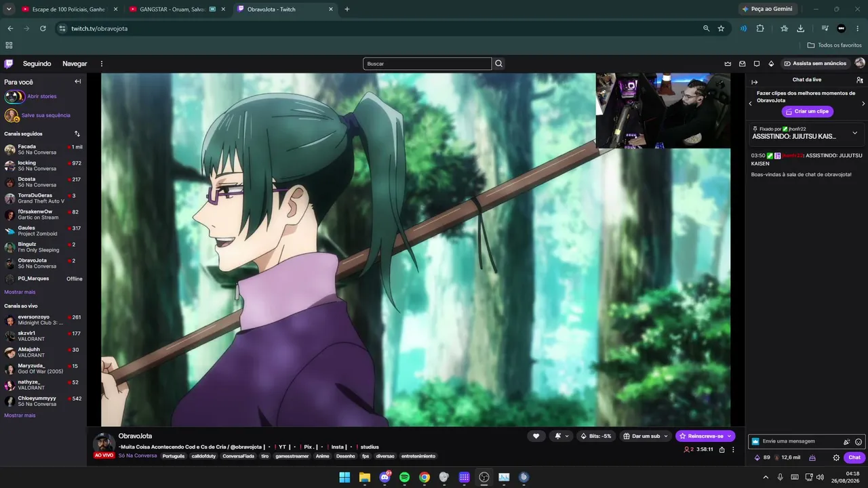Open eversonzoyo live channel in sidebar
Screen dimensions: 868x488
coord(43,320)
